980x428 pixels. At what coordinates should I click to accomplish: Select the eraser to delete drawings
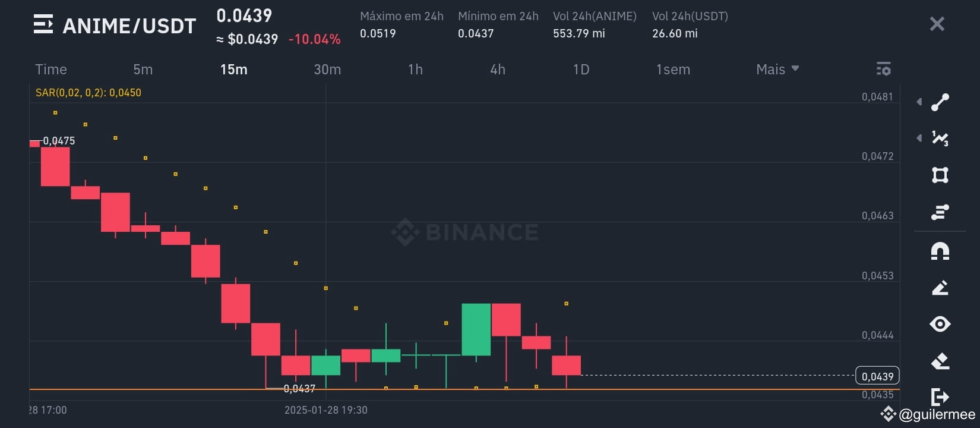(940, 361)
